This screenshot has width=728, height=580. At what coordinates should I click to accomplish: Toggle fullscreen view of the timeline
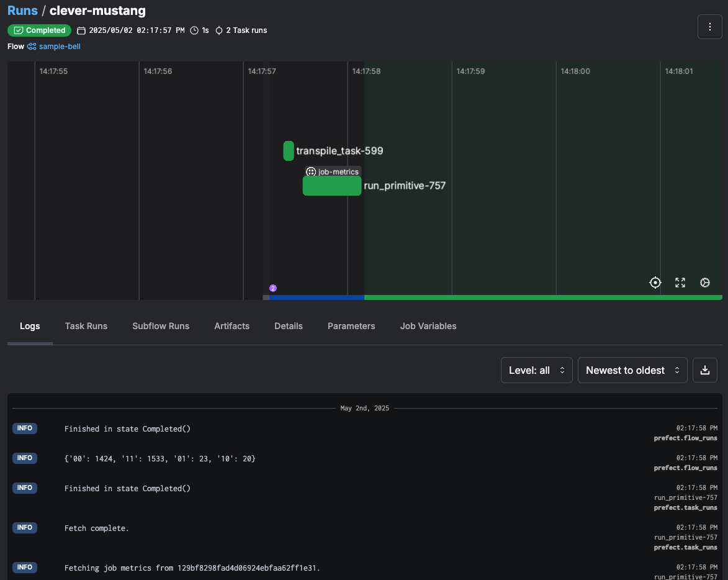point(680,283)
